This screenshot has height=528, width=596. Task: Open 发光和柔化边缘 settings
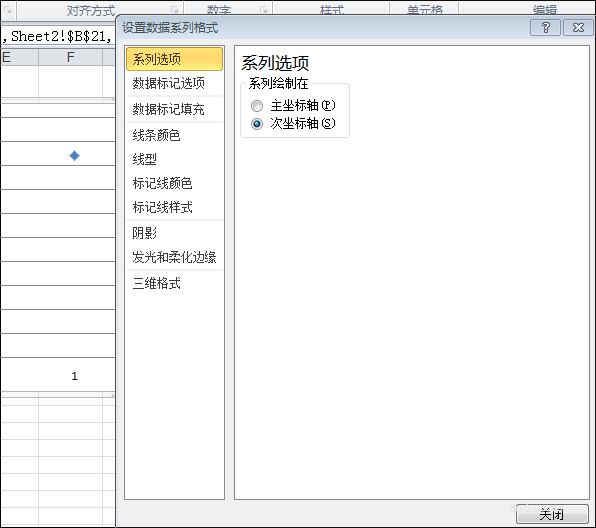(174, 257)
